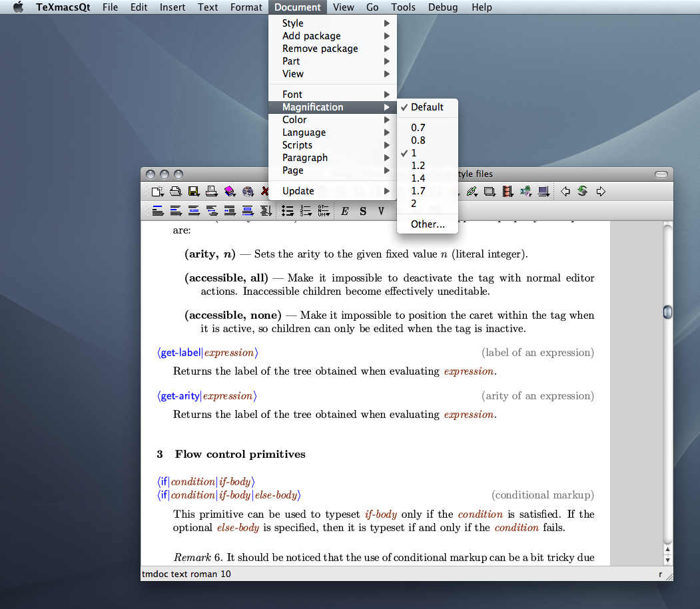Click the save floppy disk icon
The width and height of the screenshot is (700, 609).
pos(194,192)
